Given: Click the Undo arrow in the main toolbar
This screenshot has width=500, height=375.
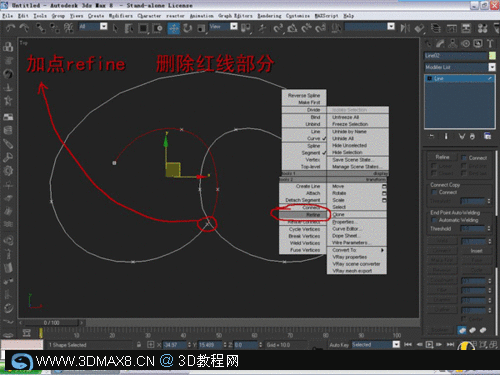Looking at the screenshot, I should click(x=11, y=28).
